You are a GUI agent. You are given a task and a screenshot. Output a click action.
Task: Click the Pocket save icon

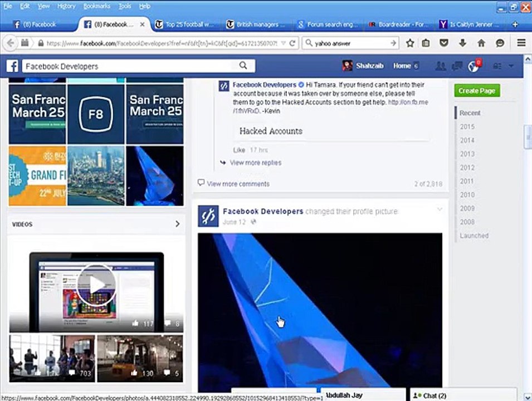(x=444, y=43)
